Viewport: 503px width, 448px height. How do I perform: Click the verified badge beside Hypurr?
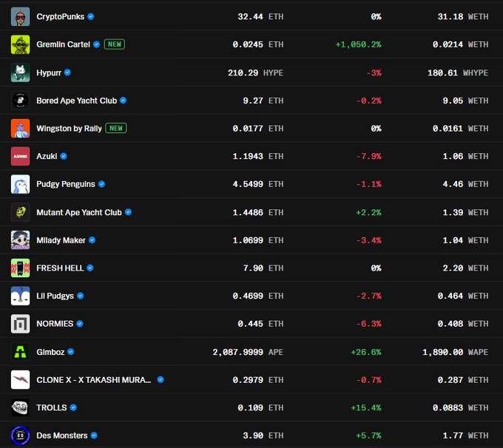click(67, 72)
